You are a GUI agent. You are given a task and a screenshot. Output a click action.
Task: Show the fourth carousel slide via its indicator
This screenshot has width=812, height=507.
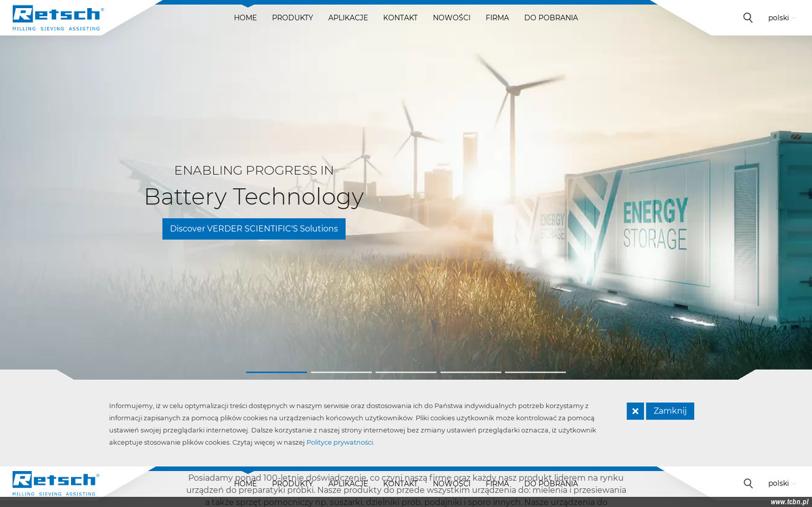tap(471, 372)
